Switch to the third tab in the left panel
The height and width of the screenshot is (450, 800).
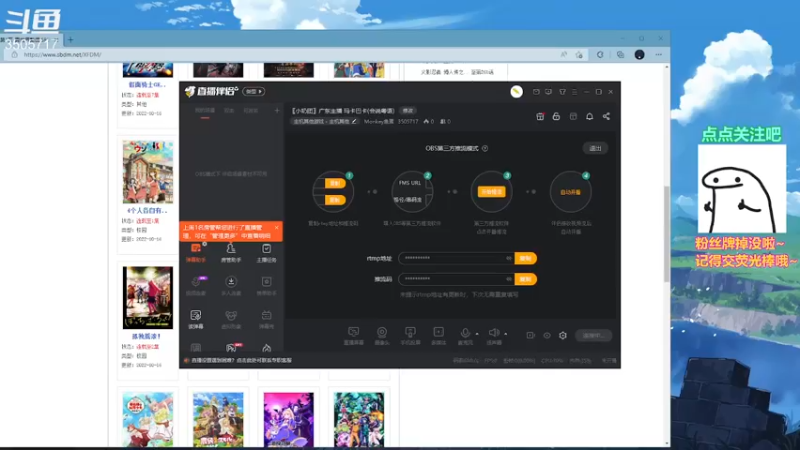[251, 111]
